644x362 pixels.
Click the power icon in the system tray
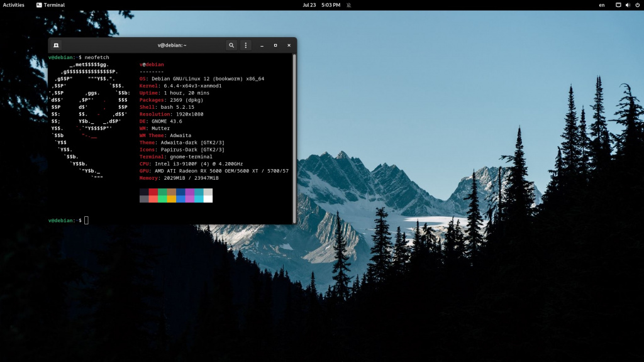coord(636,5)
